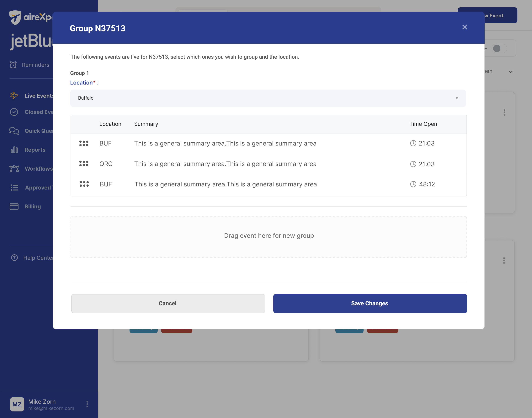Grab drag handle of 48:12 BUF row
This screenshot has width=532, height=418.
pos(84,184)
